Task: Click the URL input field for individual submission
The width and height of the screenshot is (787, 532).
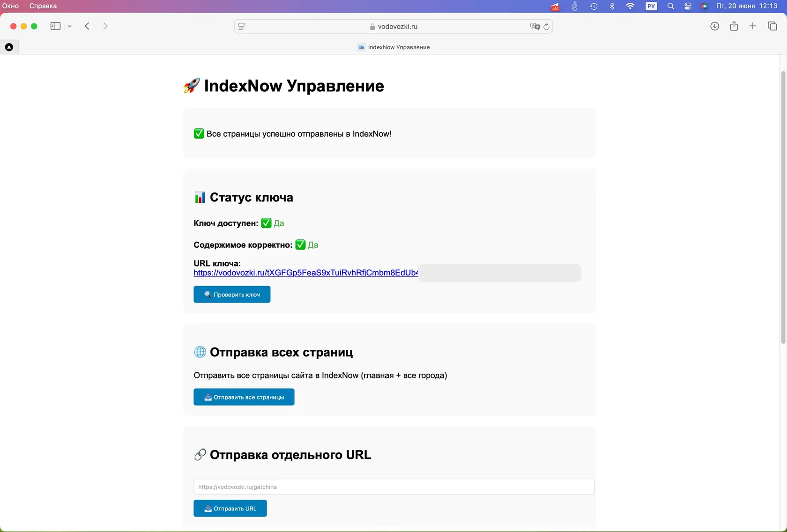Action: coord(393,487)
